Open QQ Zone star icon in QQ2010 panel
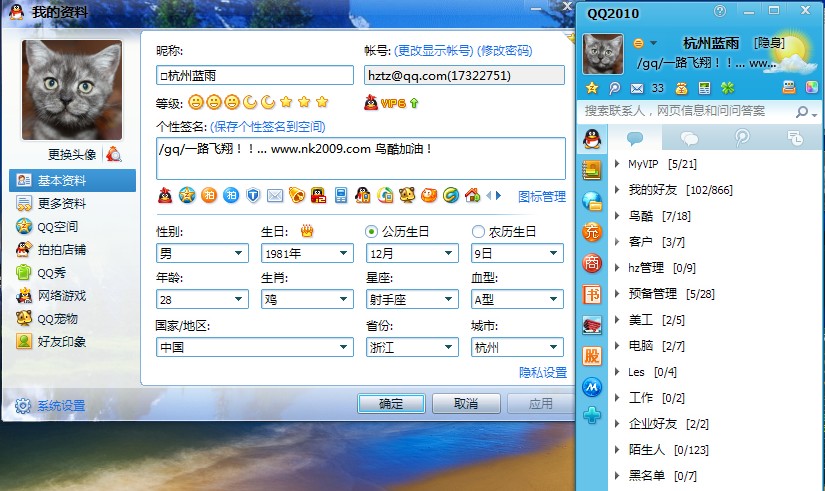 click(591, 88)
